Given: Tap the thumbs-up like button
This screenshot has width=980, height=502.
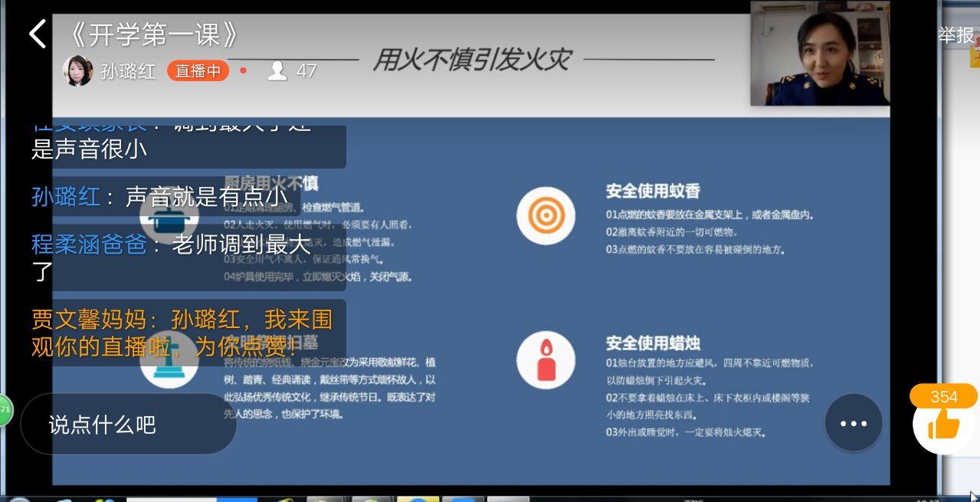Looking at the screenshot, I should tap(943, 425).
